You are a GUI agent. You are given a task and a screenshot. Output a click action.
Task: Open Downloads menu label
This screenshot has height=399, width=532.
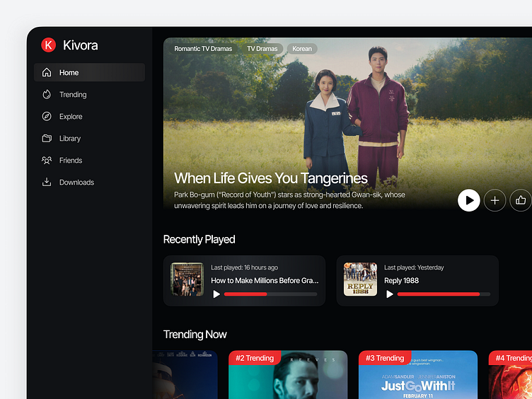pos(76,183)
